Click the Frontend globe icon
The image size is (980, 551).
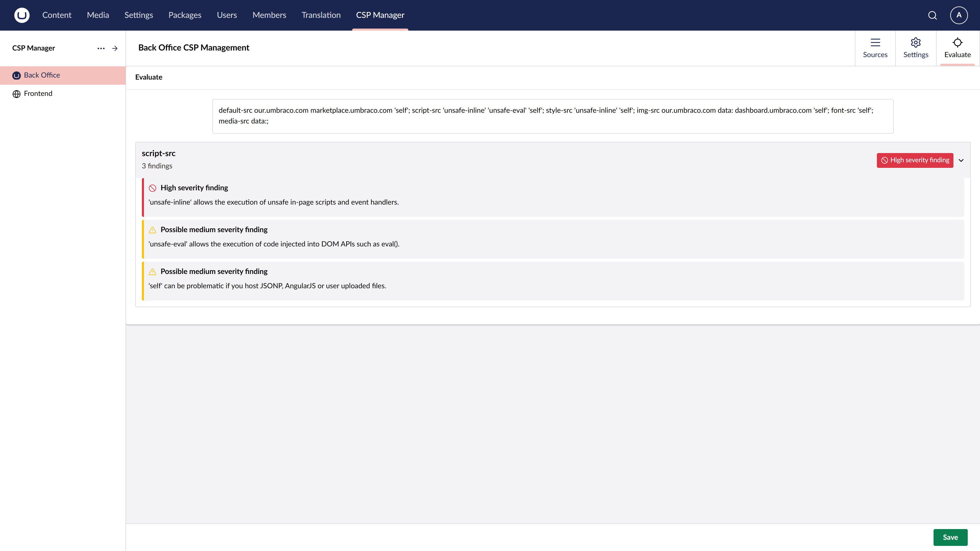16,94
